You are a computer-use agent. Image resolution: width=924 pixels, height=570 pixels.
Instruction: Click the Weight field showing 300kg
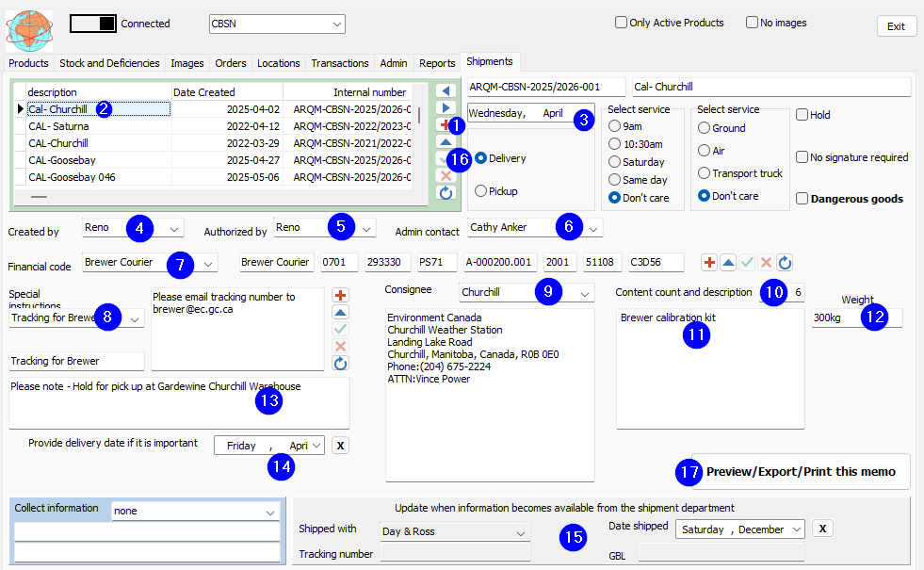tap(856, 318)
